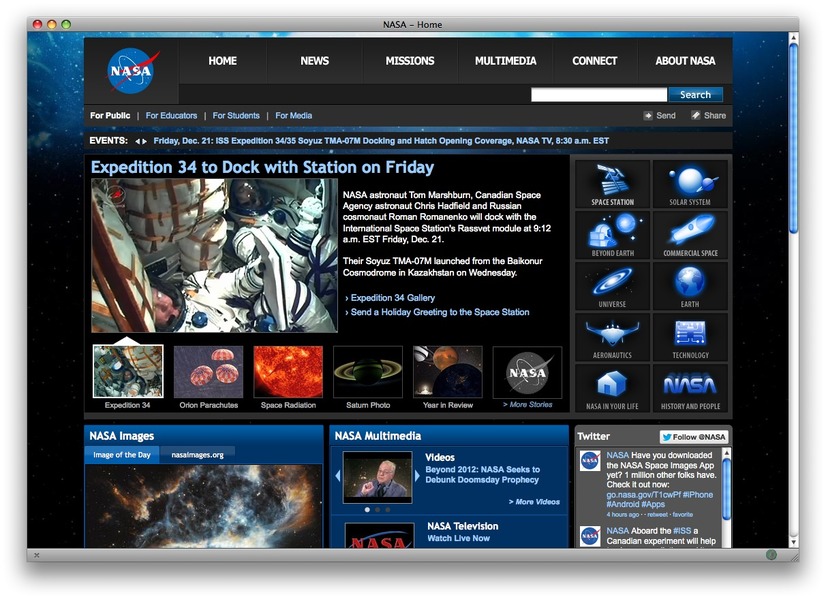Click in the search text field
The height and width of the screenshot is (599, 826).
(599, 95)
